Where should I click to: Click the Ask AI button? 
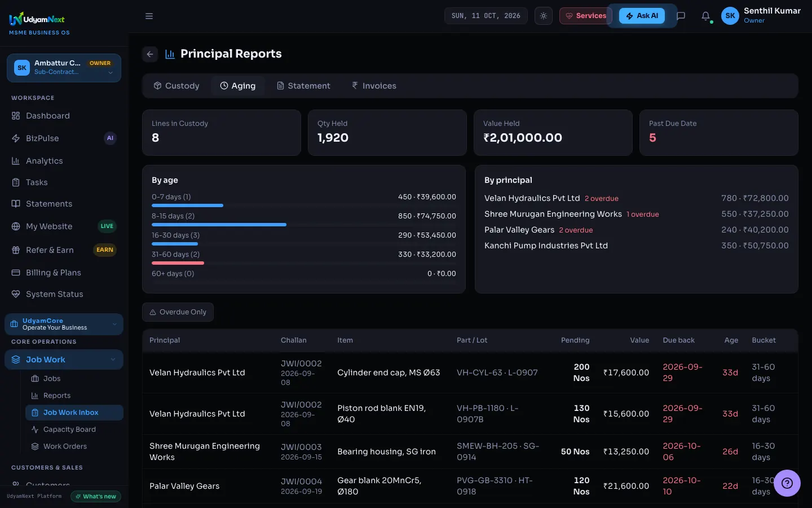tap(642, 16)
